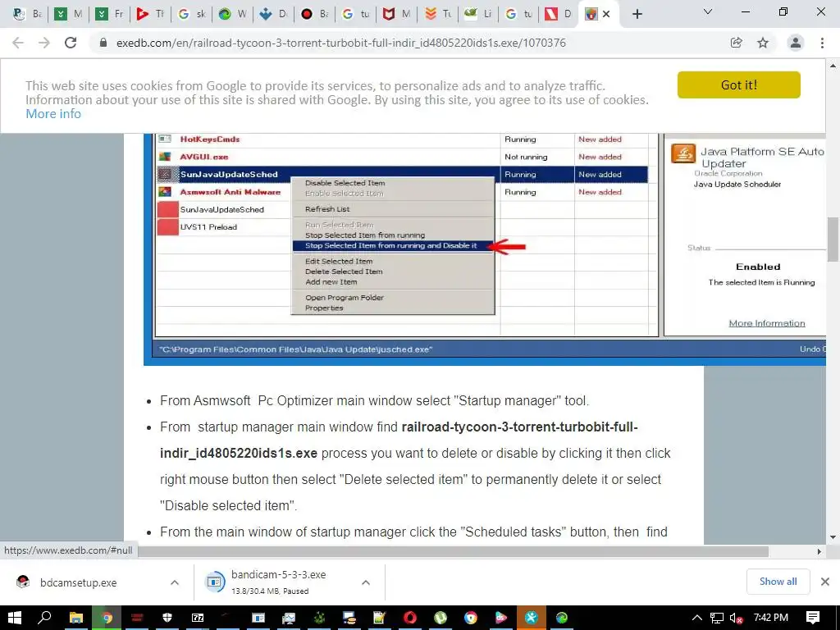The image size is (840, 630).
Task: Click the horizontal scrollbar thumb
Action: (453, 551)
